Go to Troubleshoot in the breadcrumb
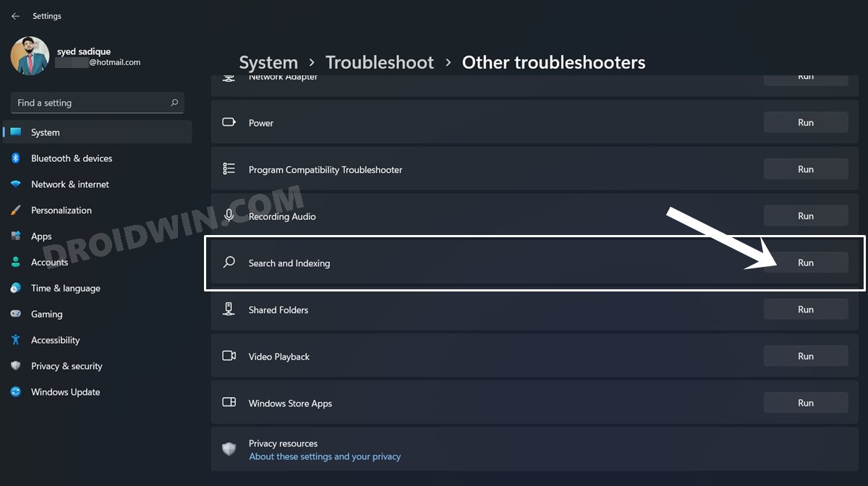Screen dimensions: 868x486 point(380,62)
